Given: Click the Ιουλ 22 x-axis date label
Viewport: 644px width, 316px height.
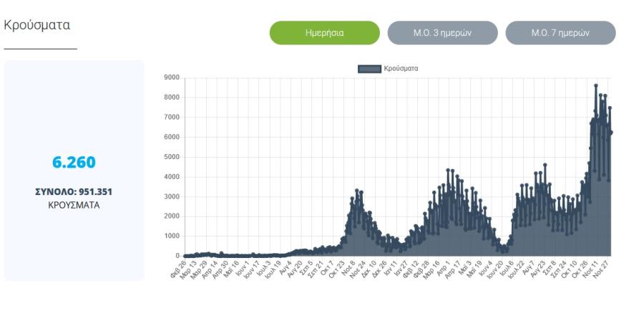Looking at the screenshot, I should (x=517, y=269).
